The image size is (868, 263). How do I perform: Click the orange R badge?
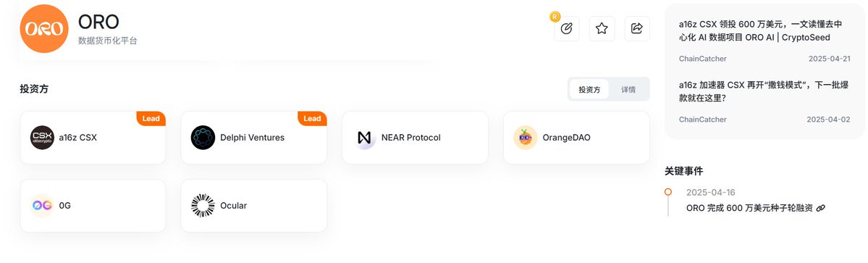(x=555, y=17)
